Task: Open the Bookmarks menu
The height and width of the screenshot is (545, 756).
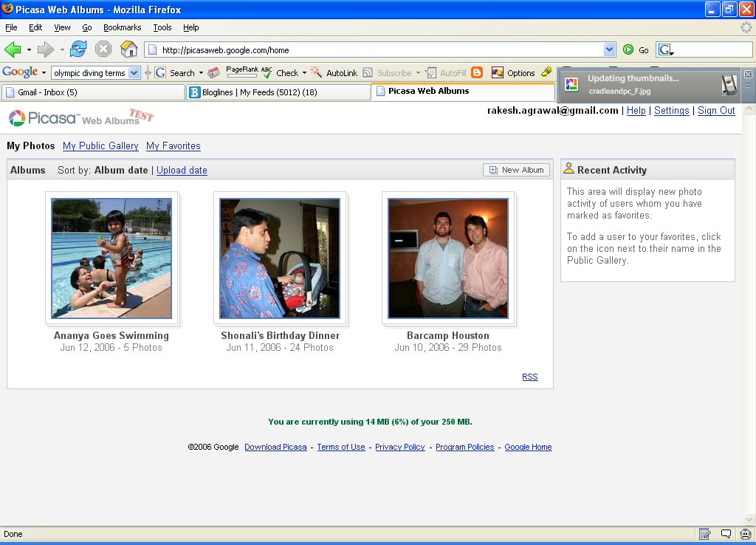Action: coord(122,27)
